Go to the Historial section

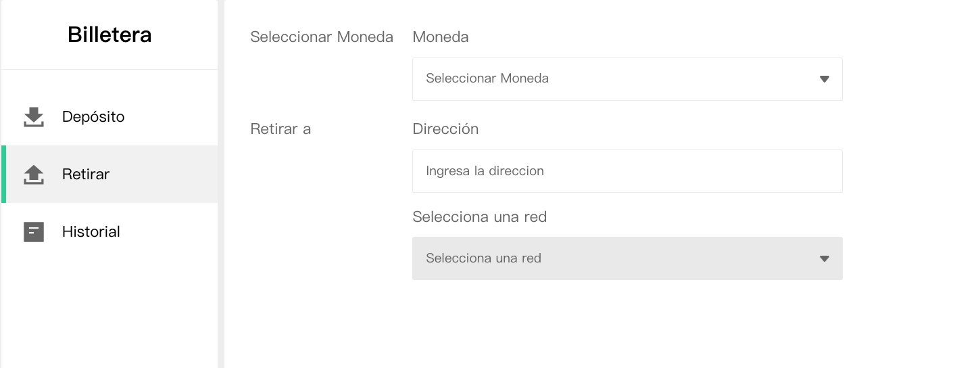tap(109, 232)
